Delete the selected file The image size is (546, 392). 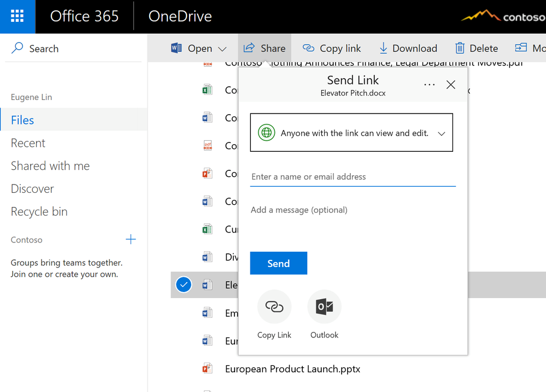coord(477,49)
